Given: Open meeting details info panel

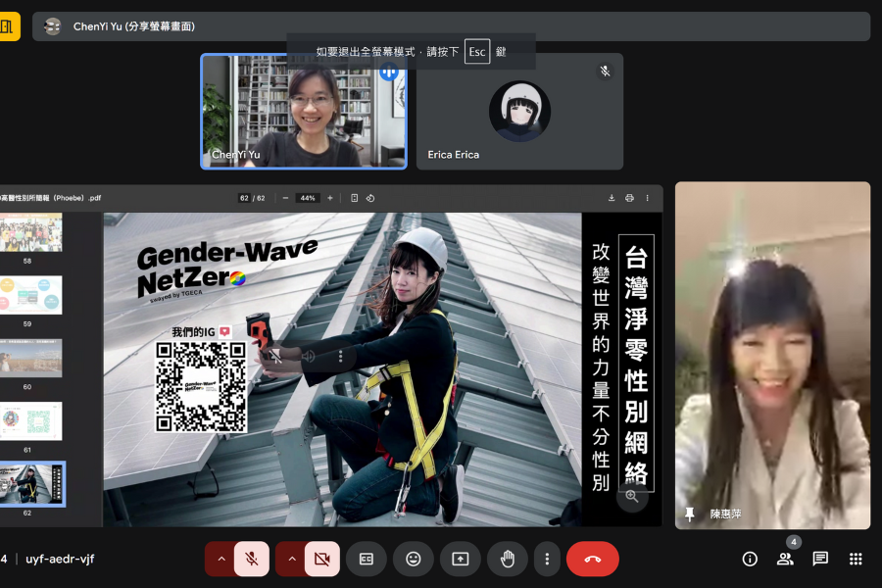Looking at the screenshot, I should coord(750,559).
